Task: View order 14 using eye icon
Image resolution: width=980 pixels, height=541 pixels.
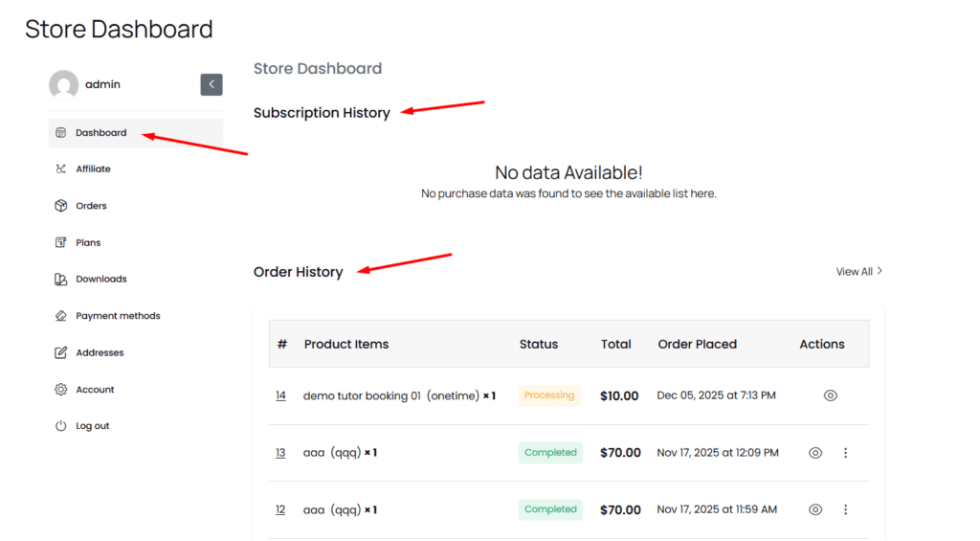Action: pos(830,395)
